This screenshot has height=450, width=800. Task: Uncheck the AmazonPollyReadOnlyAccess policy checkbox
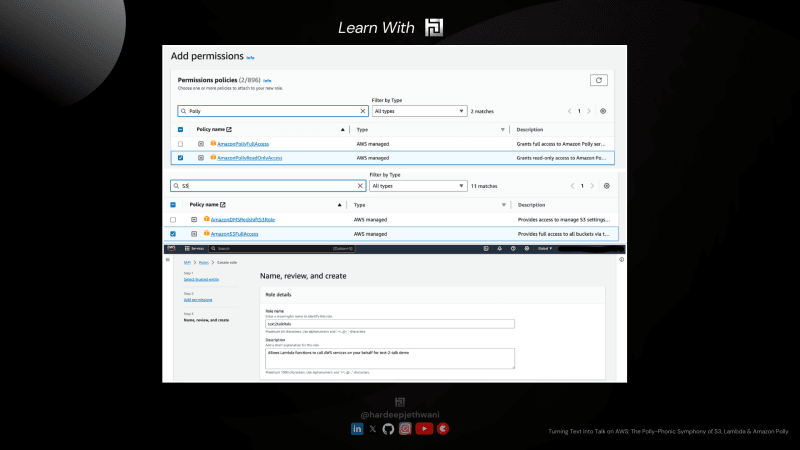tap(181, 158)
